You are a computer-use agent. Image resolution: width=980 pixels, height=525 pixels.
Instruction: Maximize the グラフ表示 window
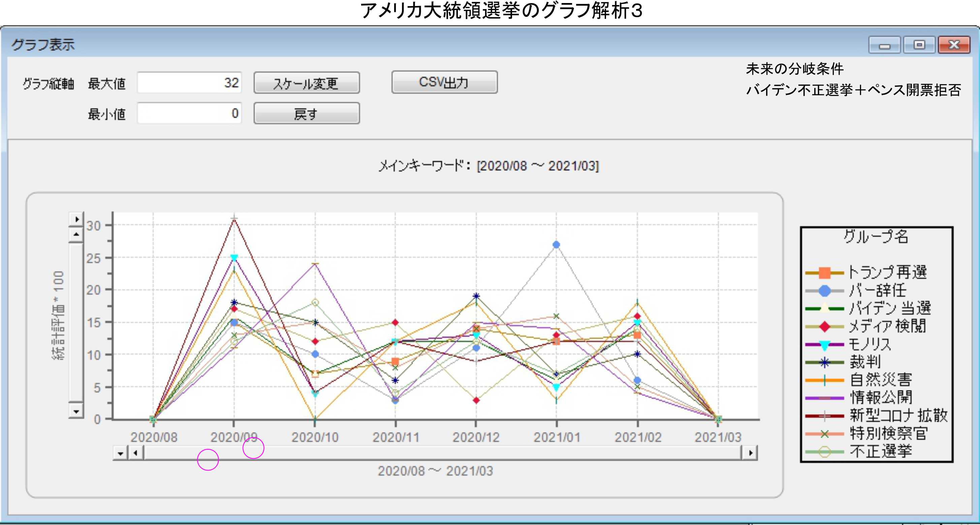[919, 45]
